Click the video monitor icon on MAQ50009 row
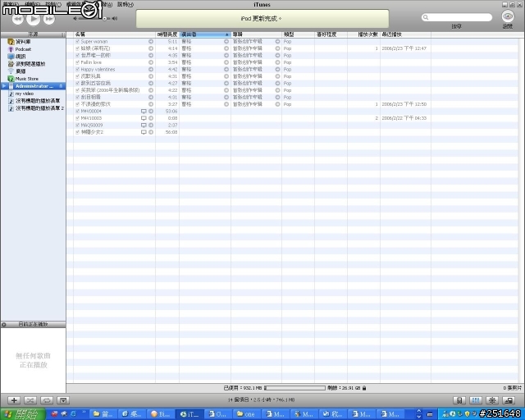The width and height of the screenshot is (525, 420). [144, 125]
